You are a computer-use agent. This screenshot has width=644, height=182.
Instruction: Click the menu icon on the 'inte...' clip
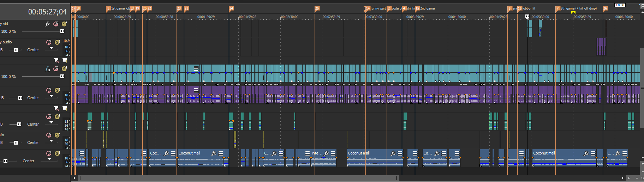(x=333, y=153)
